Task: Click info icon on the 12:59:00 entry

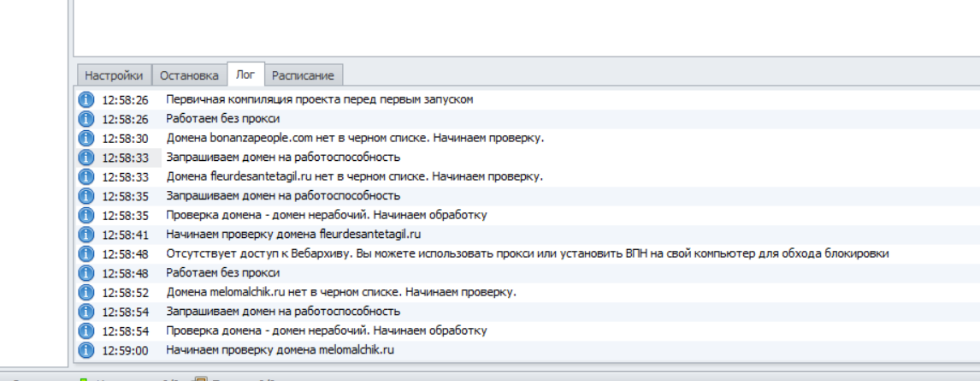Action: click(x=86, y=350)
